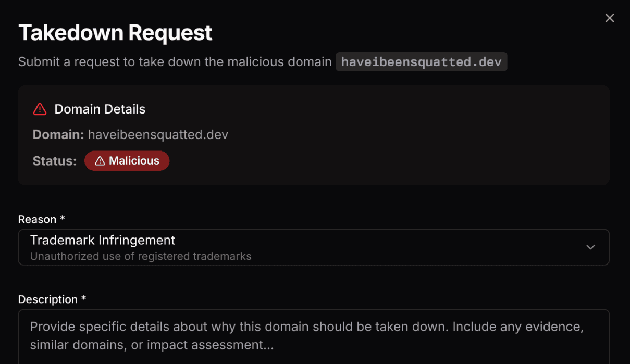
Task: Click the Takedown Request heading
Action: pos(115,33)
